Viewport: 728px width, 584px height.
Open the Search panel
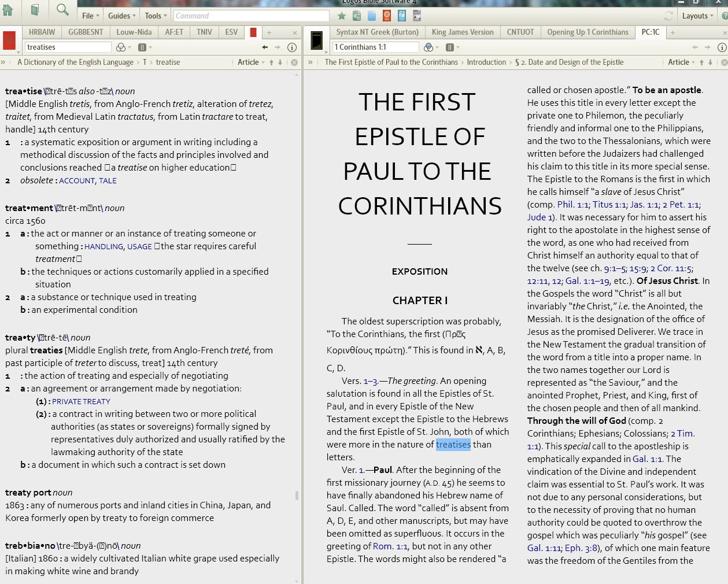click(61, 10)
